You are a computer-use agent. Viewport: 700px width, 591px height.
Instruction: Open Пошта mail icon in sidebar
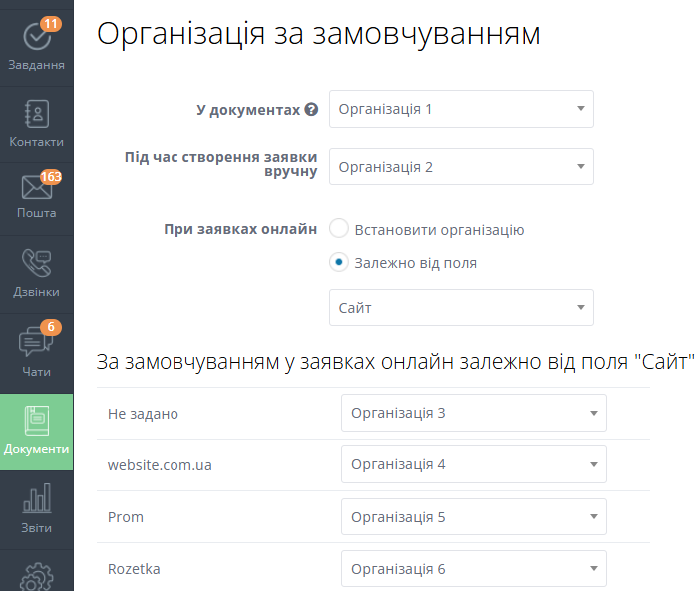[x=36, y=195]
